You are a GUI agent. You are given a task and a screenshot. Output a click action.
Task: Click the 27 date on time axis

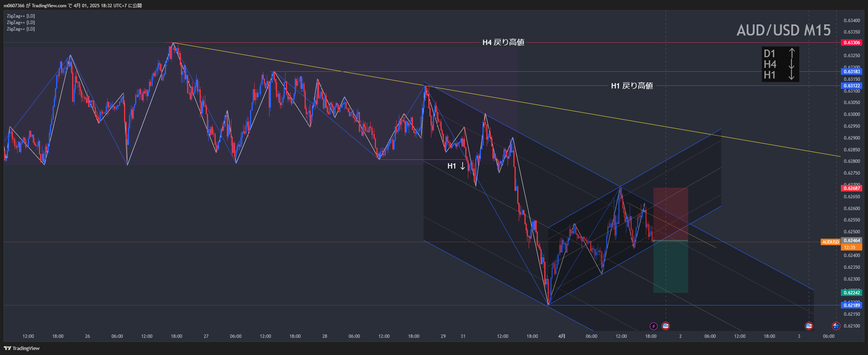206,336
